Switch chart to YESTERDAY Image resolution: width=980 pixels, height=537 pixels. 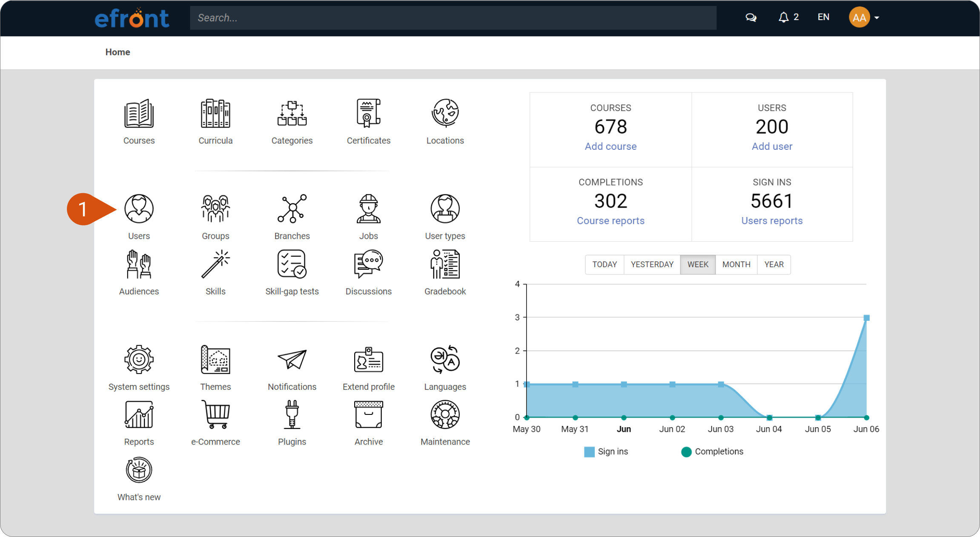(x=652, y=264)
